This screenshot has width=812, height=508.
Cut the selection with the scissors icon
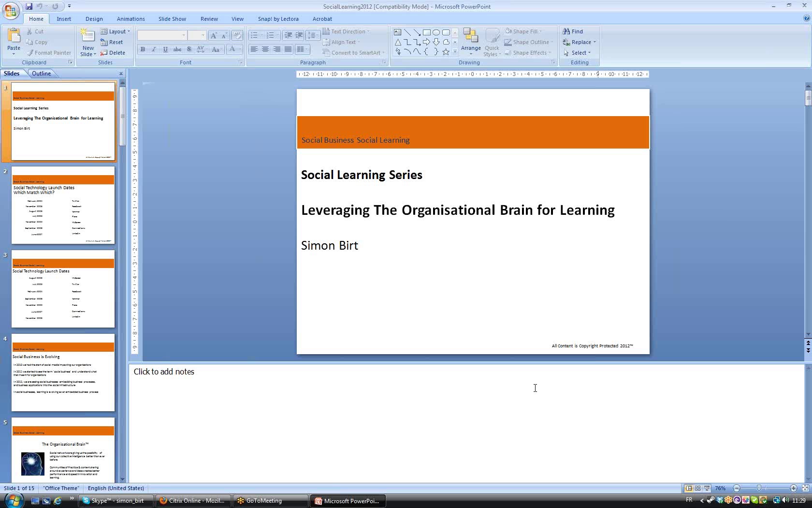point(35,31)
